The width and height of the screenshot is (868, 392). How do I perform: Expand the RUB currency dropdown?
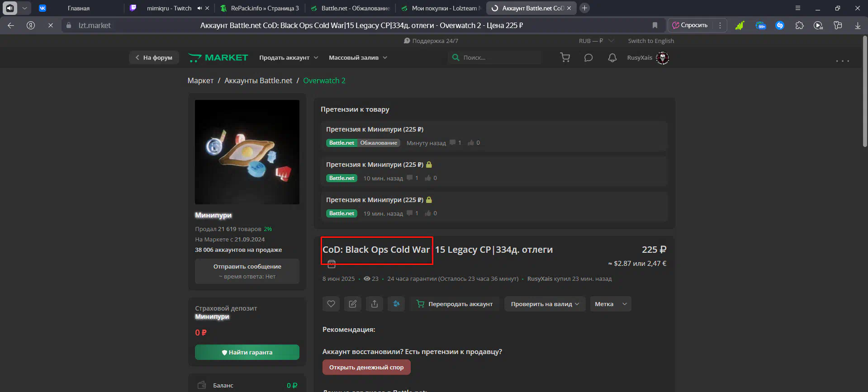point(596,41)
